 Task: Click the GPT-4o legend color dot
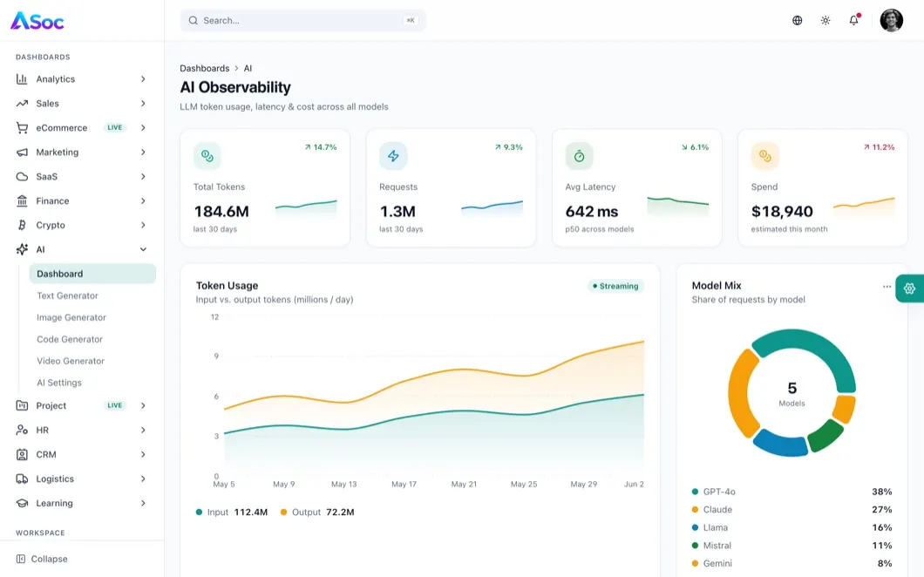click(695, 492)
